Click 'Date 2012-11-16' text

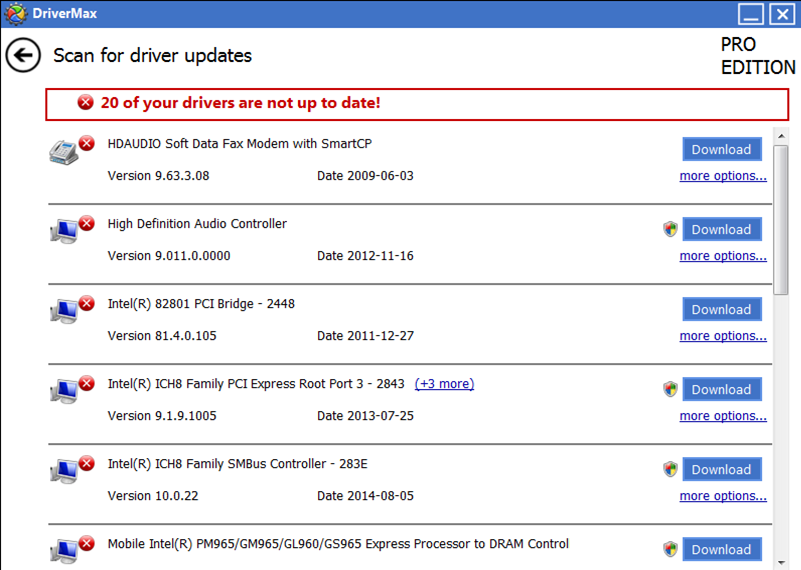[365, 256]
